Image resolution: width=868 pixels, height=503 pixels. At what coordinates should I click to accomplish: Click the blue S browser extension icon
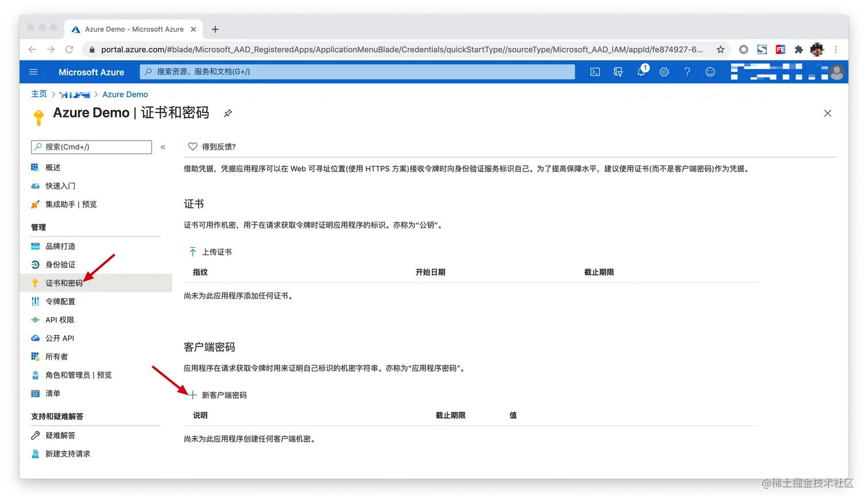click(x=762, y=49)
